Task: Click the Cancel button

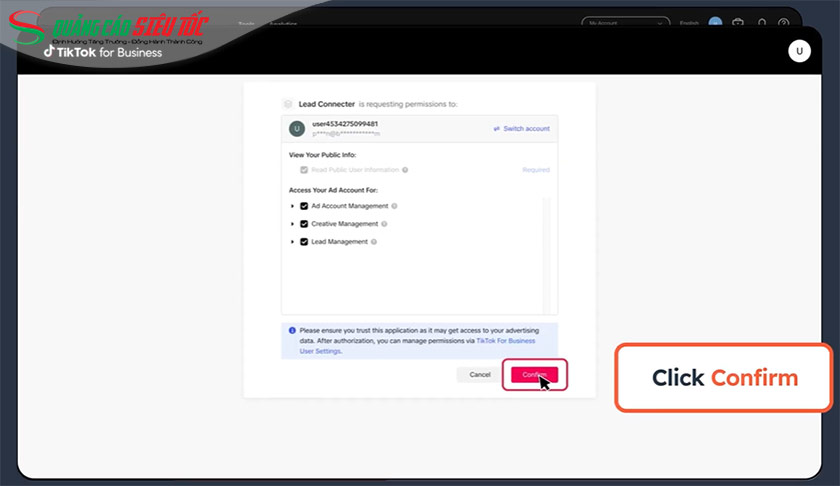Action: pyautogui.click(x=480, y=374)
